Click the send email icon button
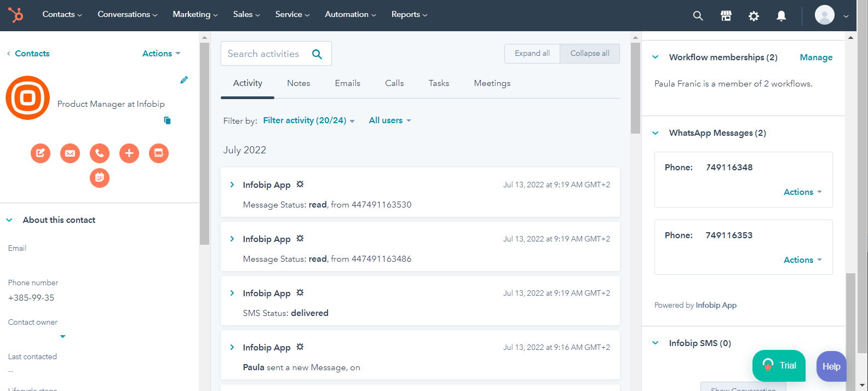The height and width of the screenshot is (391, 868). (x=70, y=153)
